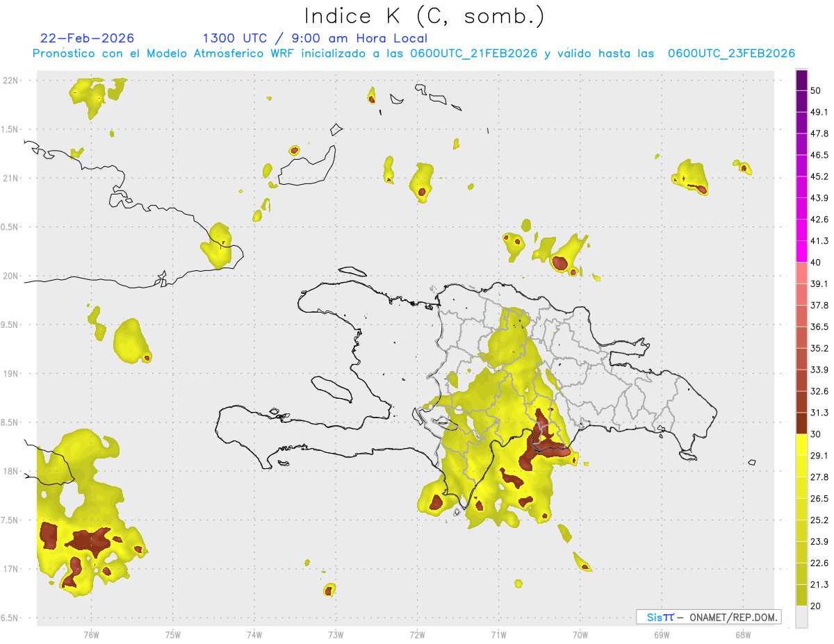Click the 17N latitude label

click(12, 569)
